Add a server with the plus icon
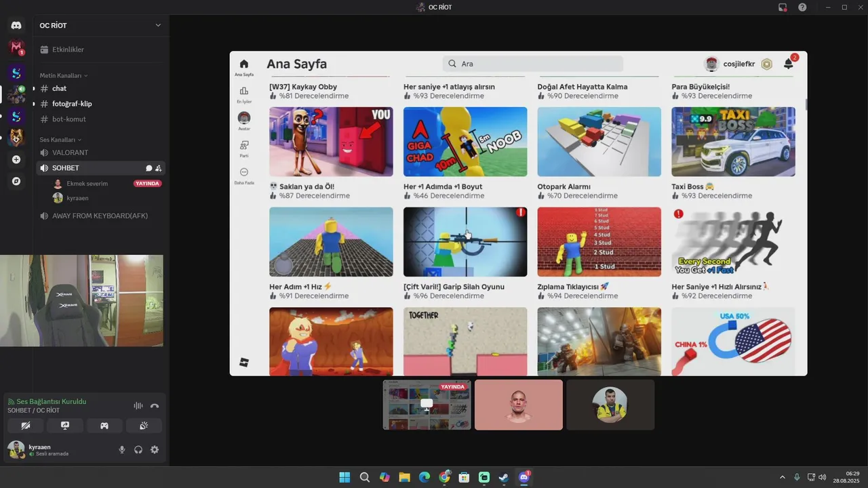 pos(16,159)
